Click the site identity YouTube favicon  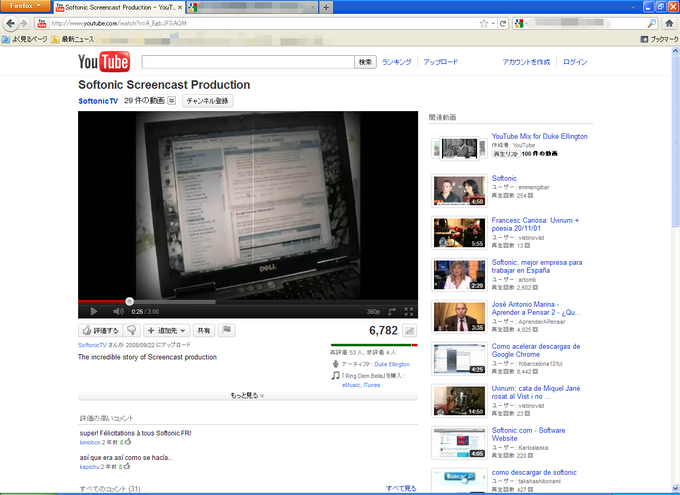pyautogui.click(x=42, y=23)
